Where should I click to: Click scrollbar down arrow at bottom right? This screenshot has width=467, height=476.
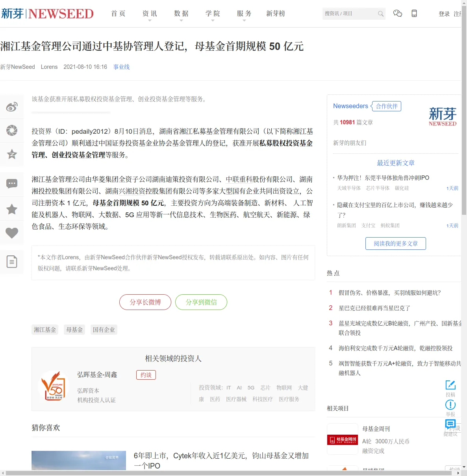tap(464, 467)
